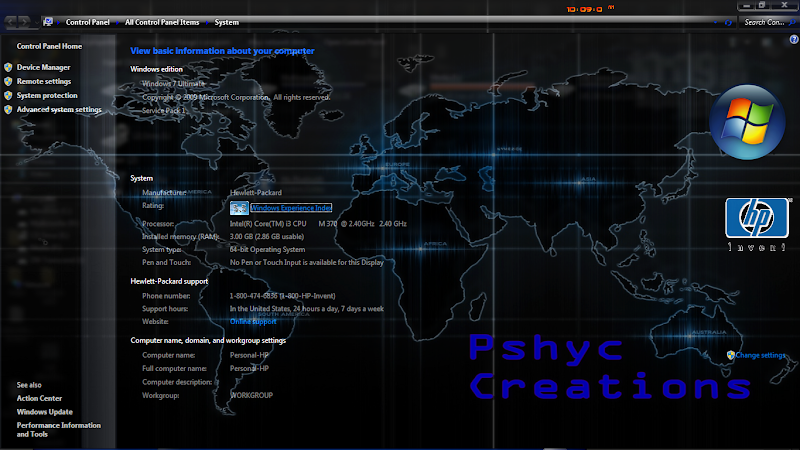Image resolution: width=800 pixels, height=450 pixels.
Task: Open Windows Update under See also
Action: (x=44, y=412)
